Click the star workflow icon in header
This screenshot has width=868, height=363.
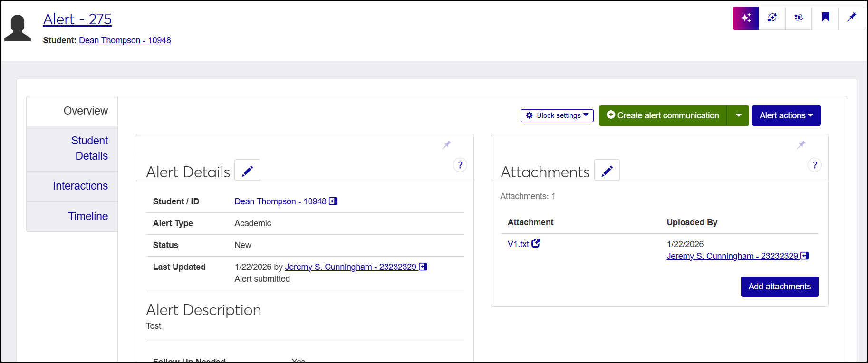[799, 18]
